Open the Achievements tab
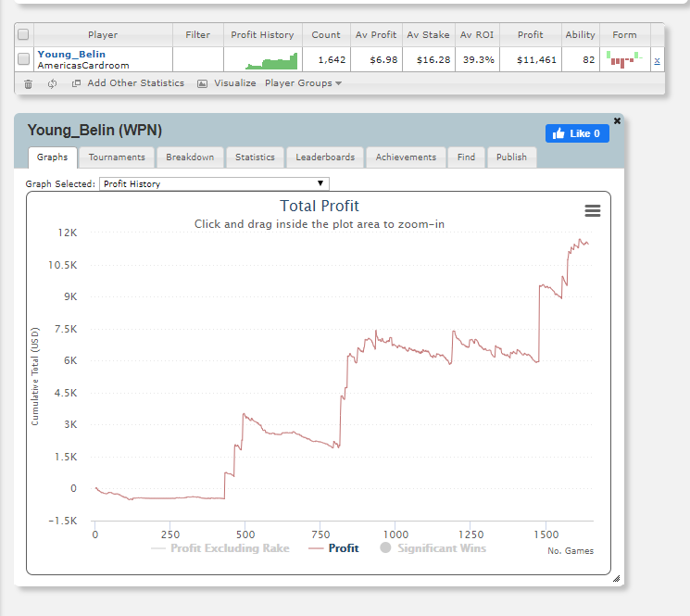Screen dimensions: 690x616 (406, 157)
